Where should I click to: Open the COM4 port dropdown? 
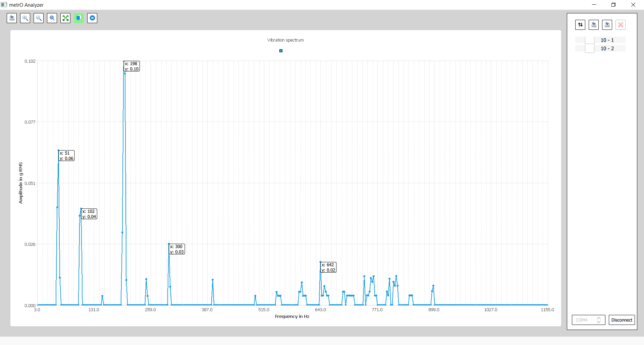[588, 320]
